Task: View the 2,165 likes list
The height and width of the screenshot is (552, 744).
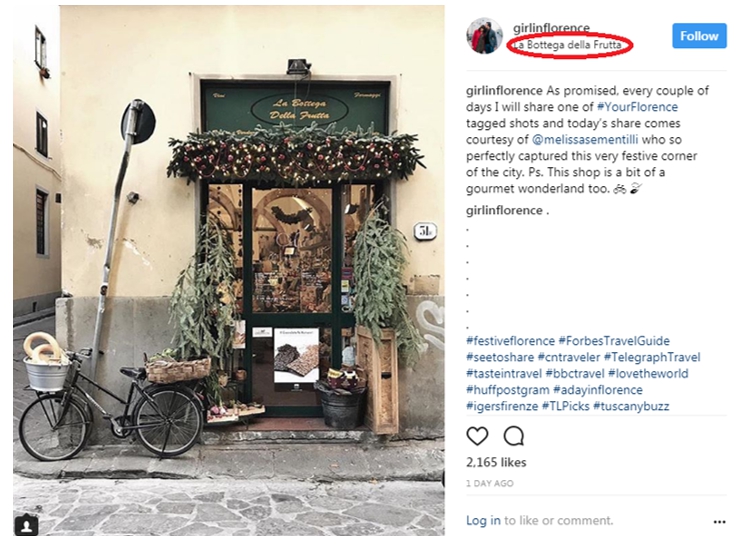Action: click(x=496, y=462)
